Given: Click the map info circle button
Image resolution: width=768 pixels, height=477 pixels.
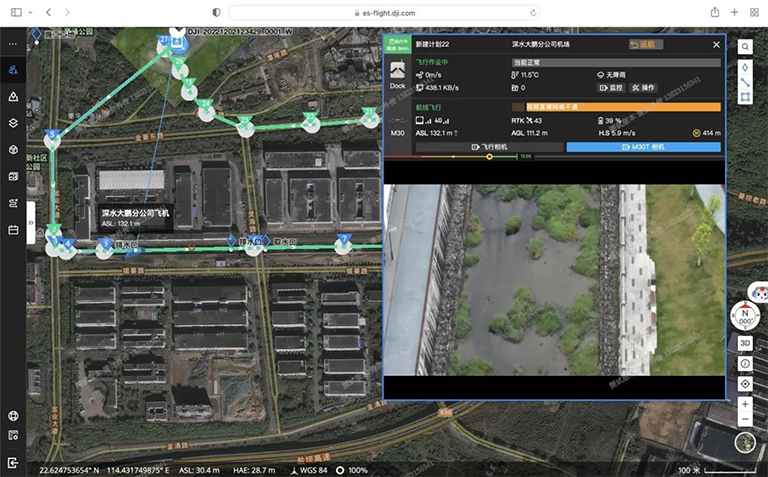Looking at the screenshot, I should click(x=745, y=363).
